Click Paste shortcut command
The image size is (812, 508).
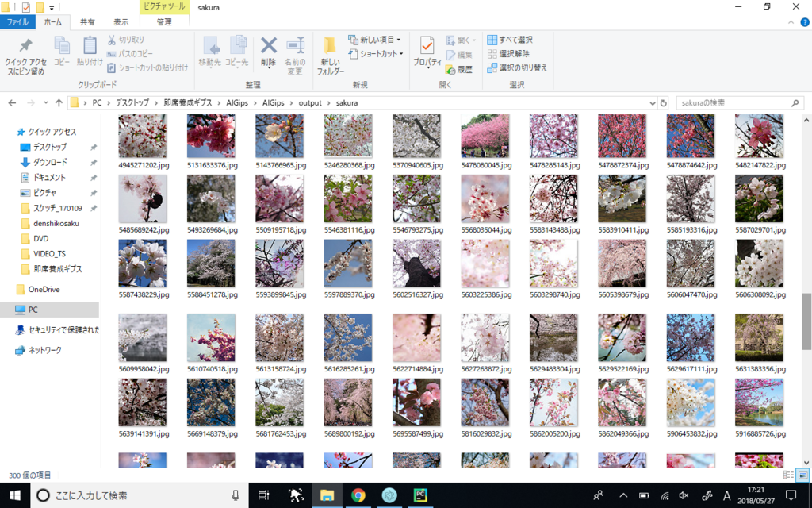147,67
